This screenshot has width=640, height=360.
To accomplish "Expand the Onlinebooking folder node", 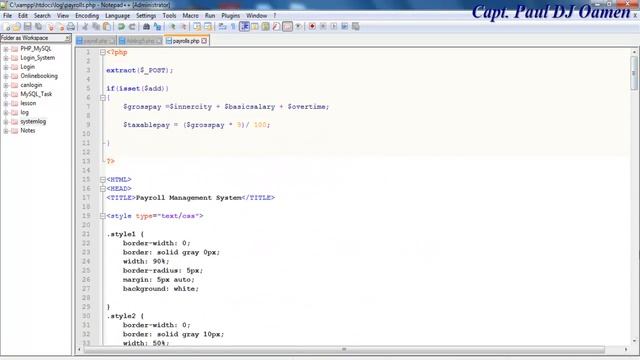I will click(x=6, y=76).
